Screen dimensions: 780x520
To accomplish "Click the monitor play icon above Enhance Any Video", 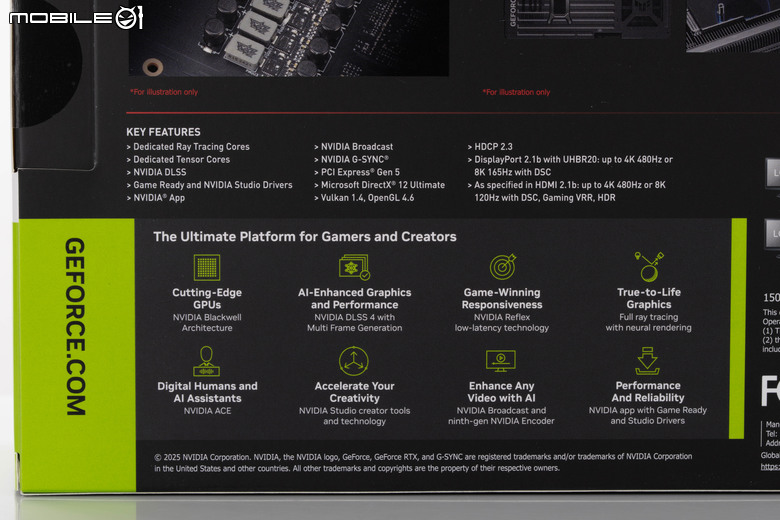I will (x=501, y=361).
